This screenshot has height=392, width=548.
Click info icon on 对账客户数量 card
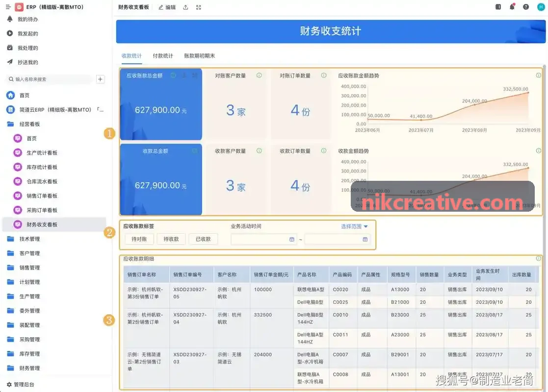click(259, 75)
